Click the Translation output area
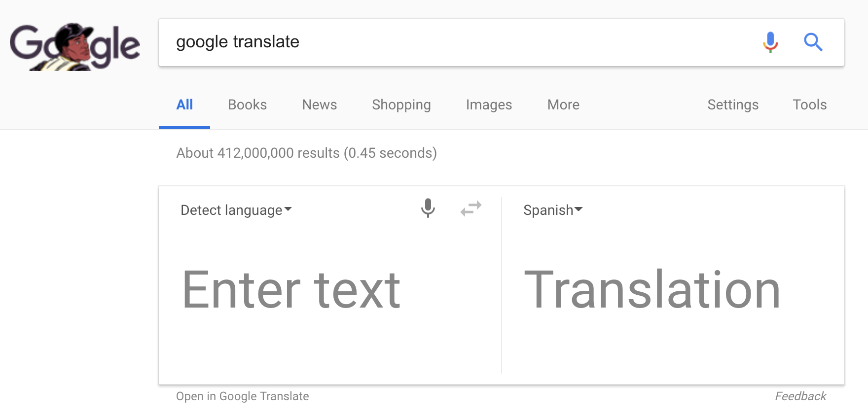The width and height of the screenshot is (868, 415). [x=652, y=291]
